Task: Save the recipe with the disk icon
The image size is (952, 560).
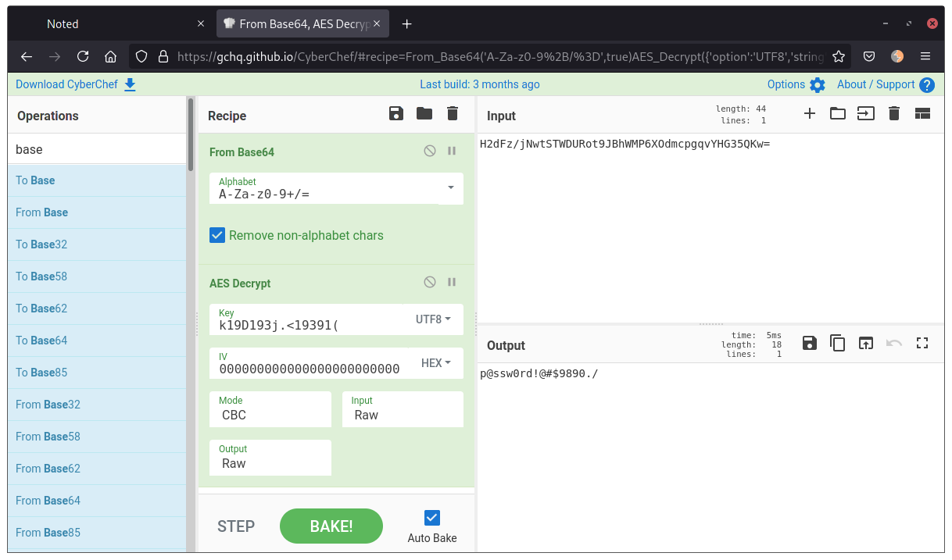Action: [x=396, y=114]
